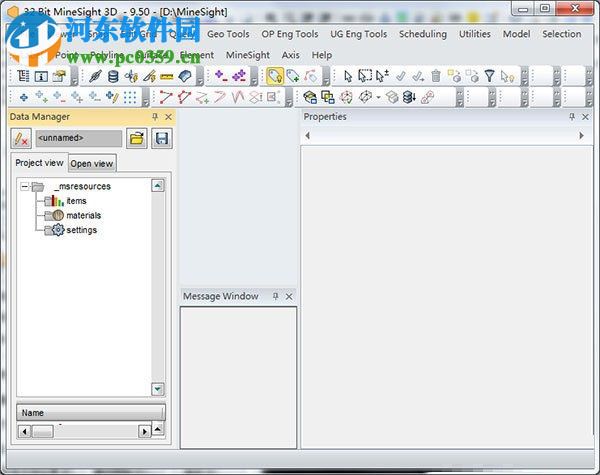Image resolution: width=600 pixels, height=475 pixels.
Task: Select the materials folder in tree
Action: pyautogui.click(x=83, y=215)
